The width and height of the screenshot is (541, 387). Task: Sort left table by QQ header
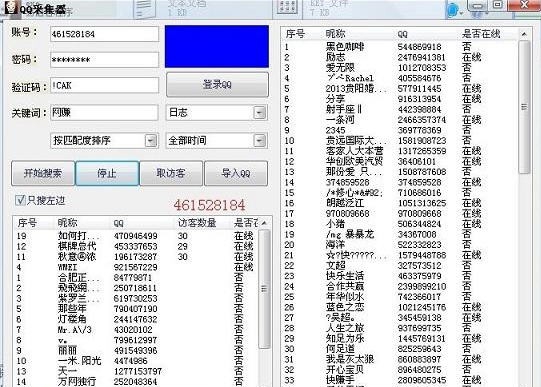point(118,223)
